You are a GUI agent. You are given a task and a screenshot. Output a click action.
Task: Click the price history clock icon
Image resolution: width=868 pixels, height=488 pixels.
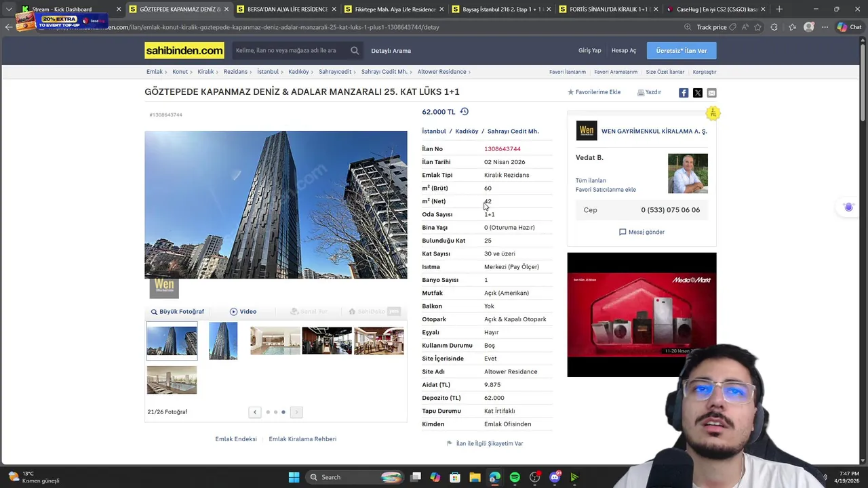pyautogui.click(x=465, y=112)
